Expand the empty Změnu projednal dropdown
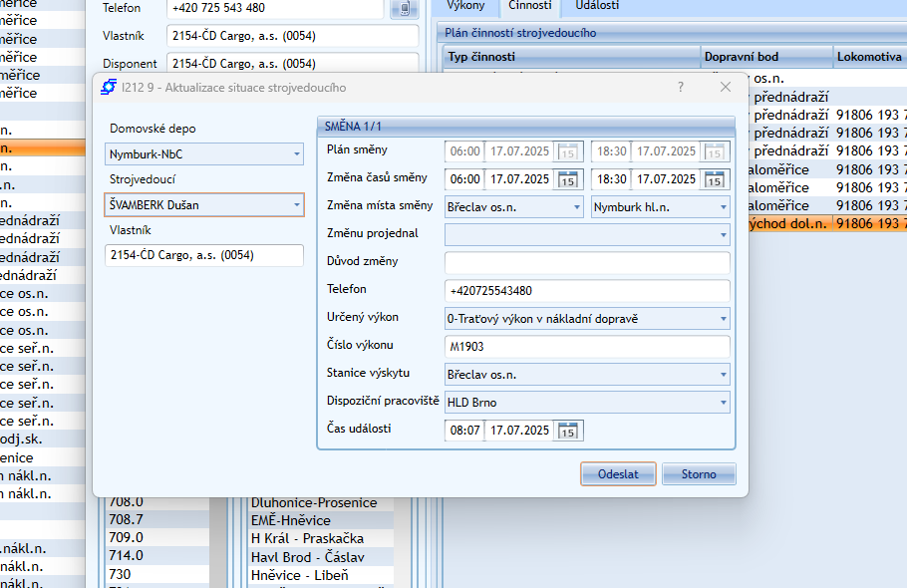907x588 pixels. tap(723, 234)
